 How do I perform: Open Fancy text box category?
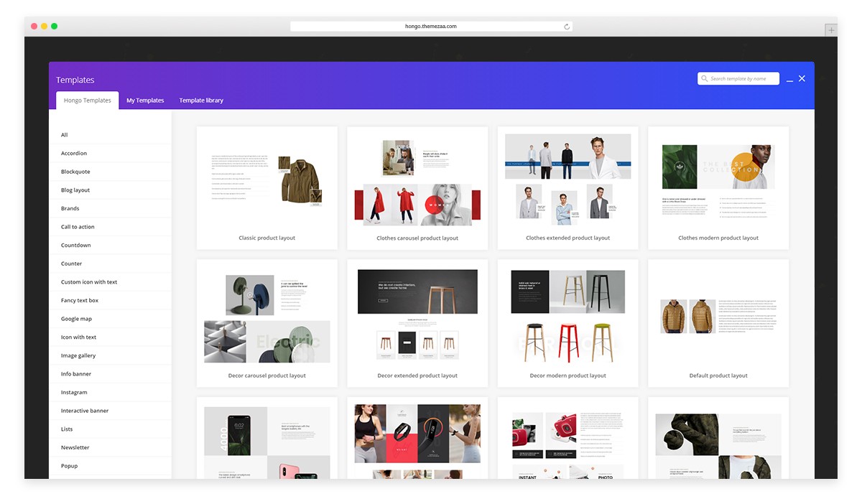coord(110,300)
